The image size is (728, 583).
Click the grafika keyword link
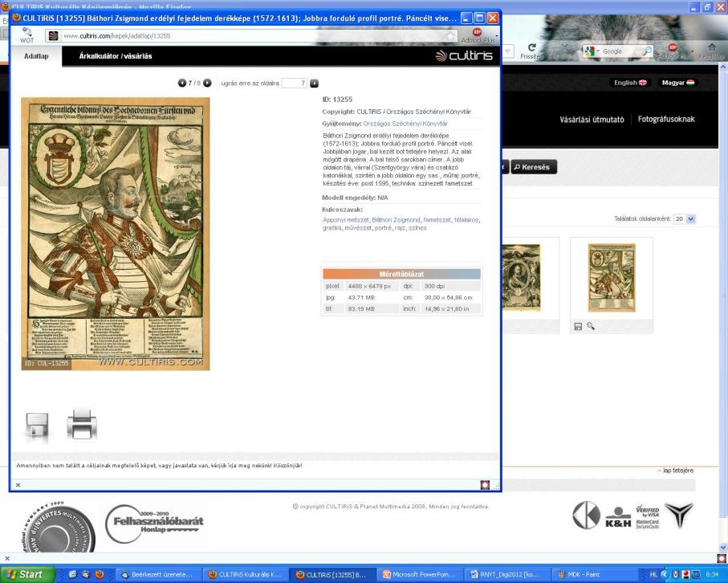pos(332,228)
